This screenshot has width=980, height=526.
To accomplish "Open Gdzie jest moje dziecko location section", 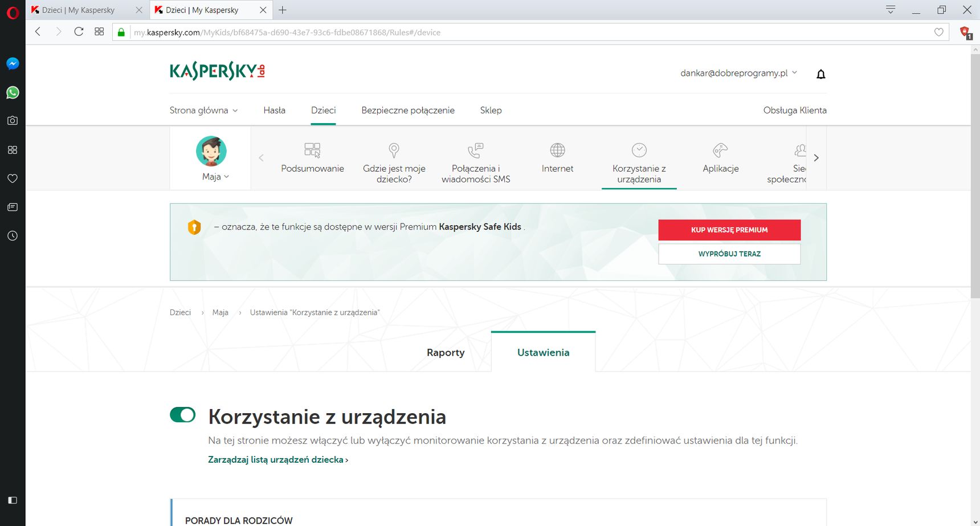I will 394,163.
